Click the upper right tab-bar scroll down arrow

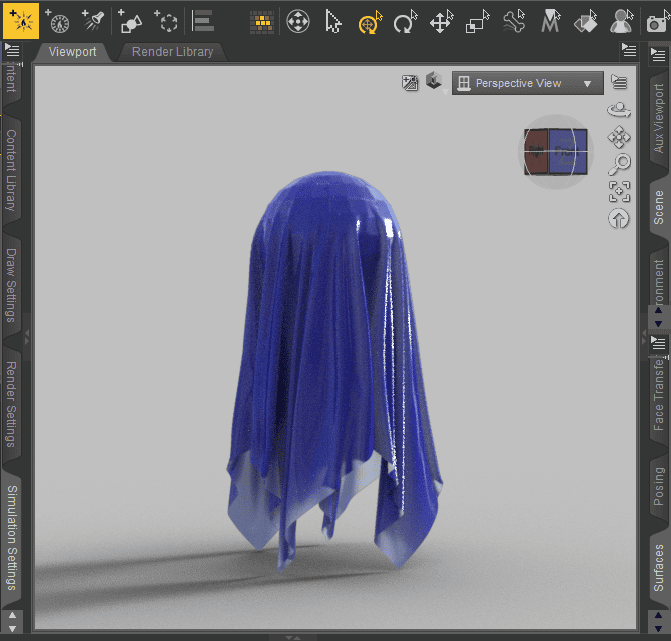point(658,323)
